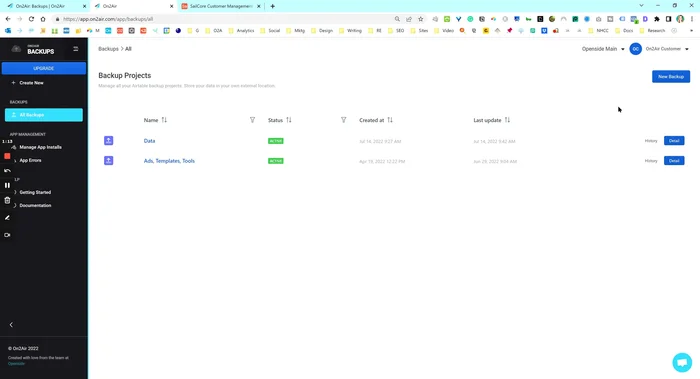Viewport: 700px width, 379px height.
Task: Click the Backups breadcrumb link
Action: pos(108,49)
